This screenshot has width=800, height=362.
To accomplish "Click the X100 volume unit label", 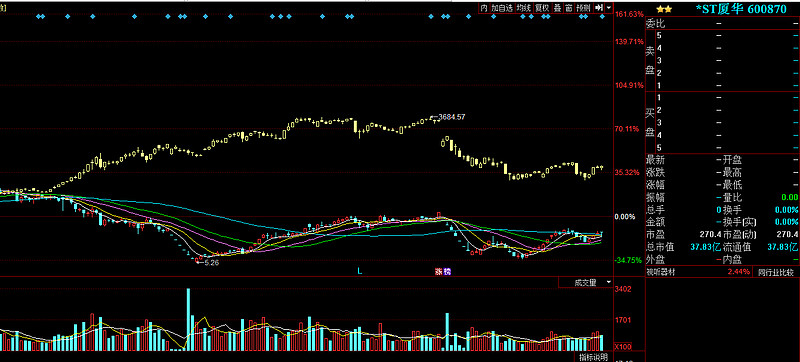I will (622, 347).
